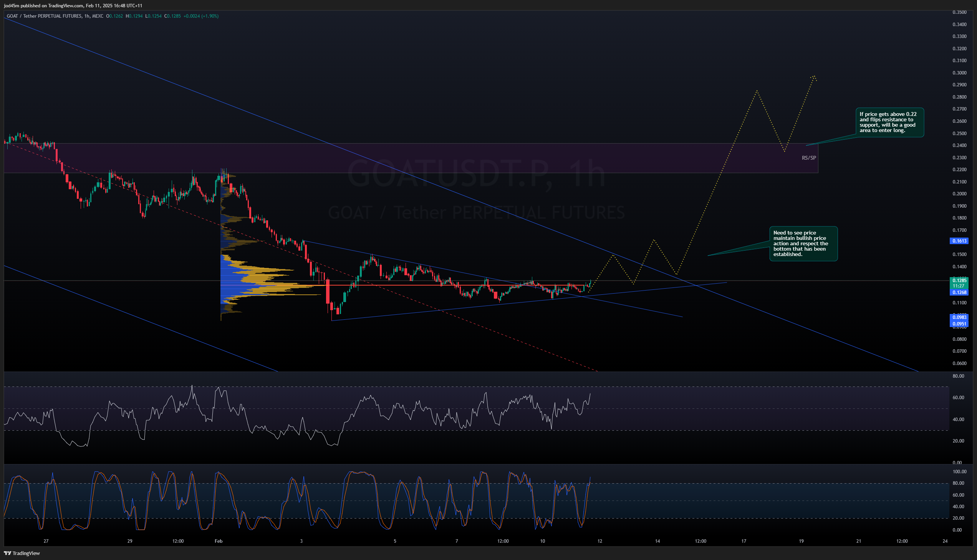The width and height of the screenshot is (977, 560).
Task: Click the '14' date label on the time axis
Action: 657,541
